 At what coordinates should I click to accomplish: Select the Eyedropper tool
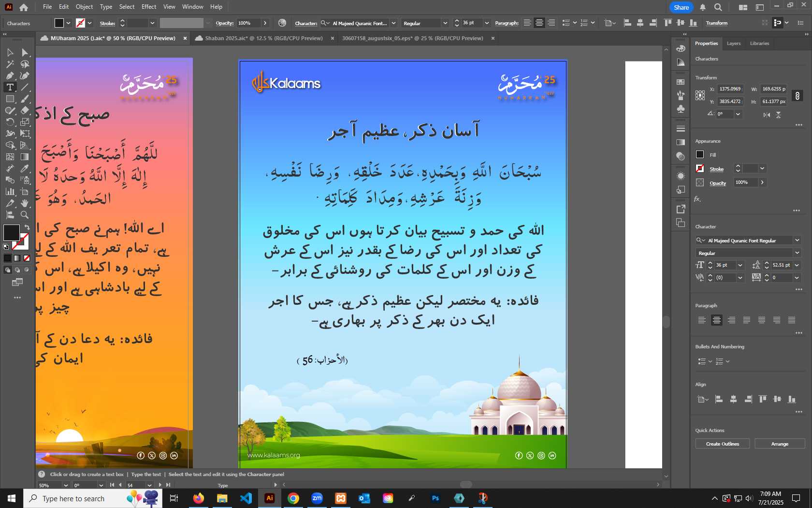point(25,168)
